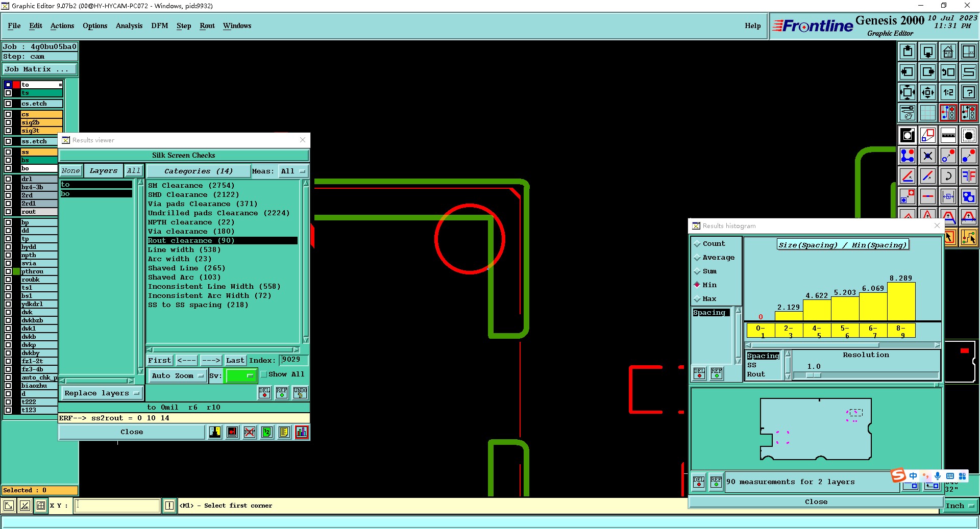Screen dimensions: 980x529
Task: Open the green Sv dropdown
Action: click(240, 376)
